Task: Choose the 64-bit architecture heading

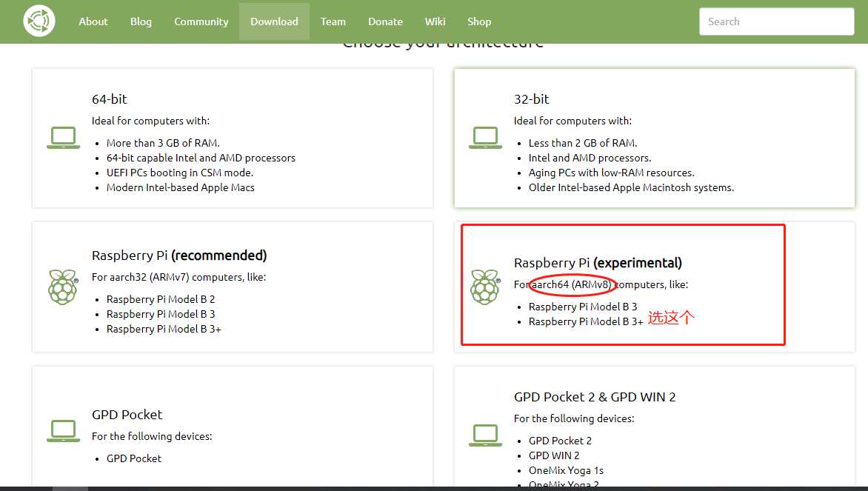Action: pos(109,99)
